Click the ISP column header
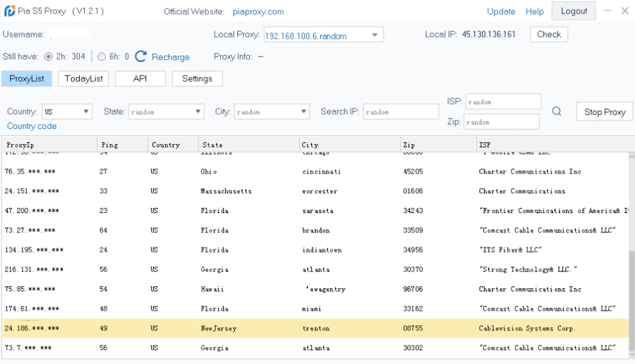Viewport: 635px width, 364px height. click(555, 145)
